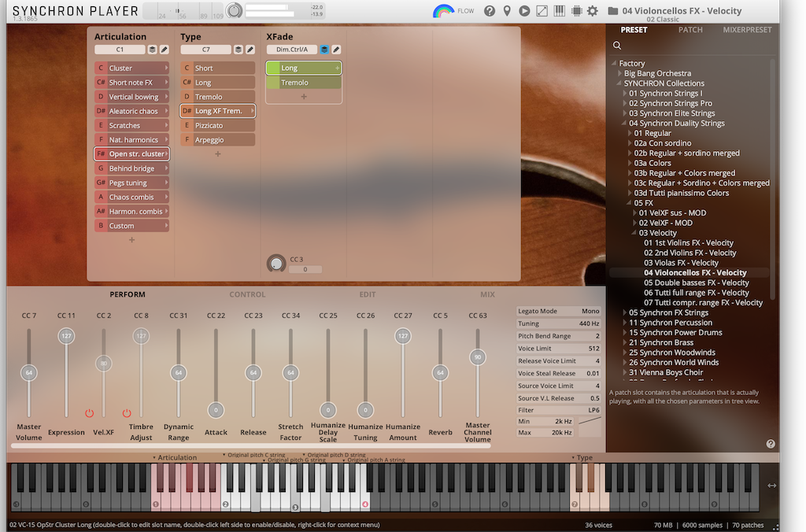Image resolution: width=806 pixels, height=532 pixels.
Task: Open the Type C7 keyswitch field
Action: pos(205,50)
